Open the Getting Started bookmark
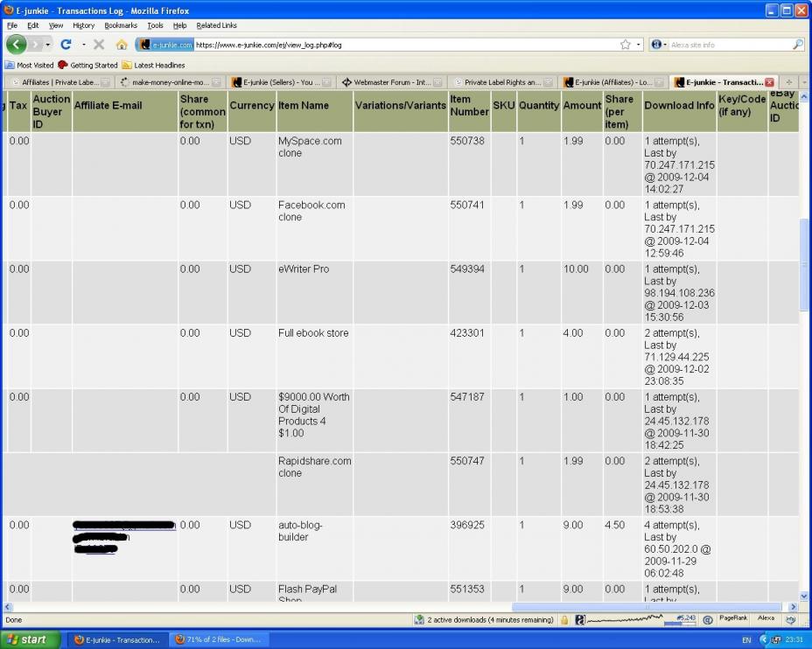 (88, 65)
